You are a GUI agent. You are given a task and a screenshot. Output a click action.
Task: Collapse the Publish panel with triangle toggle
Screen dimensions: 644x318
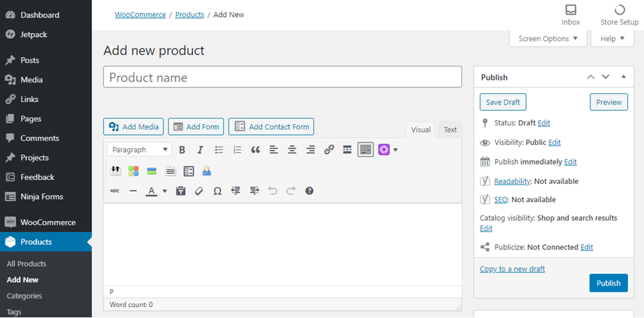point(623,77)
